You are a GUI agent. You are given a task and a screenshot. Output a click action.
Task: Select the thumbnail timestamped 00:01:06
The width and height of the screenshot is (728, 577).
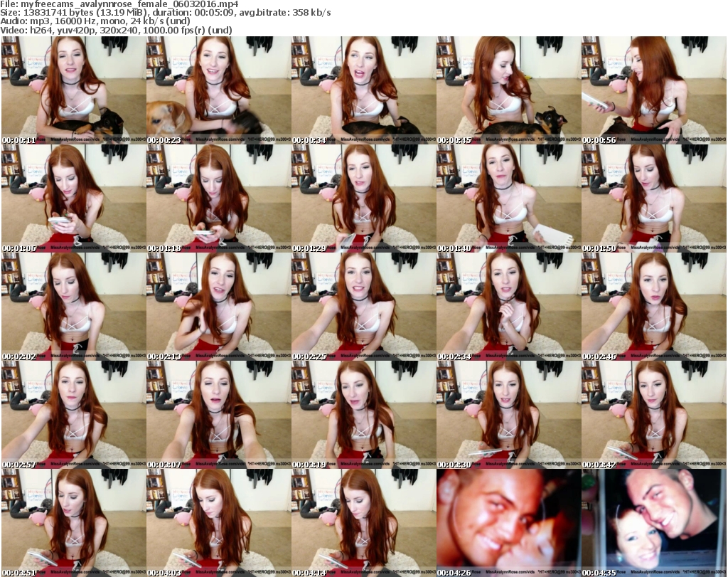[73, 198]
